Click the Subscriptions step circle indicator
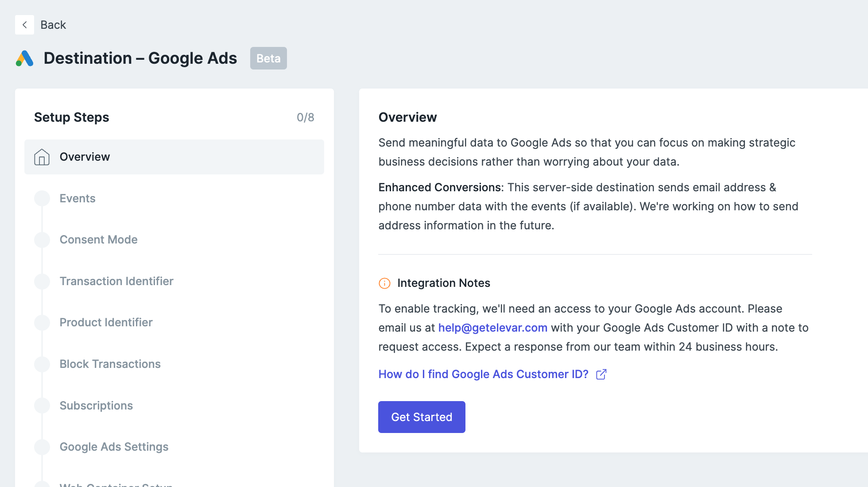 tap(42, 406)
